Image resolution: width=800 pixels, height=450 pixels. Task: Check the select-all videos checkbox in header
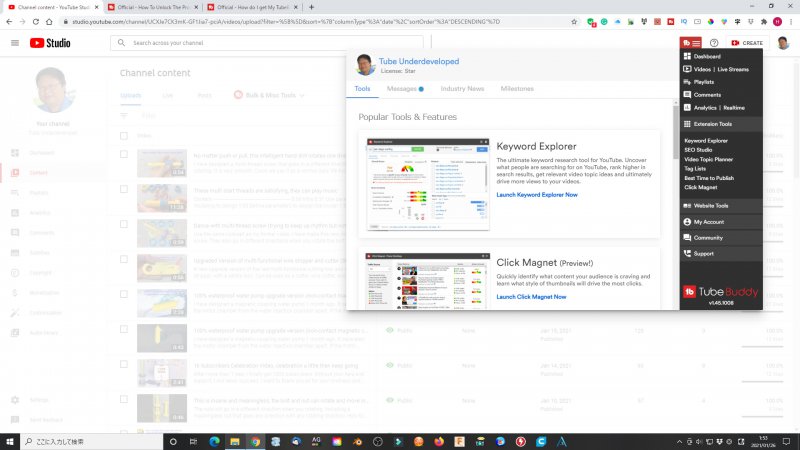click(x=124, y=135)
